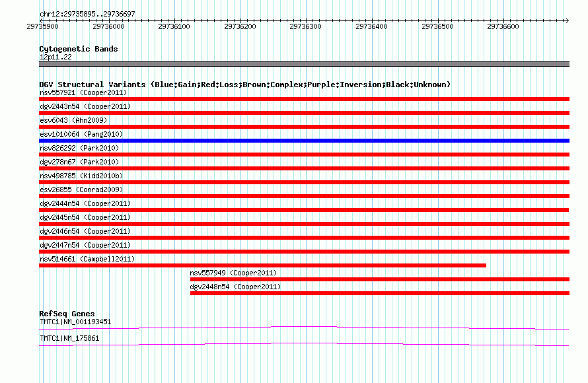The width and height of the screenshot is (588, 383).
Task: Open variant nsv498785 (Kidd2010b) label
Action: 81,176
